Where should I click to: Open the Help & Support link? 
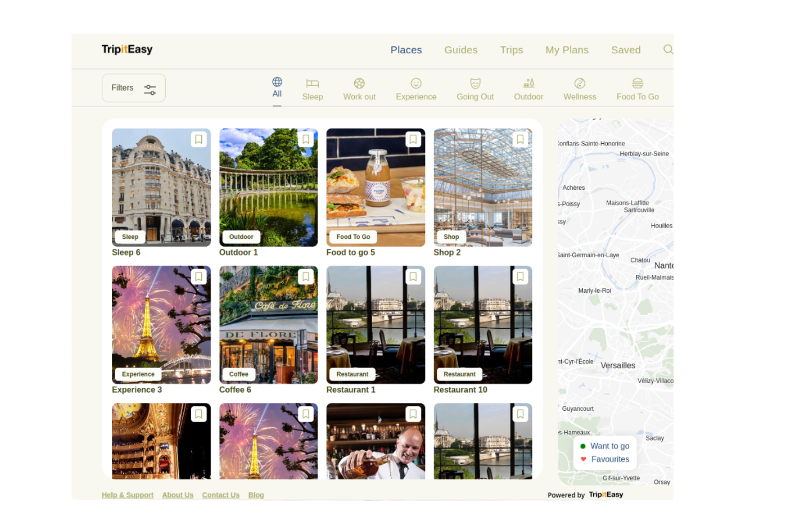pyautogui.click(x=128, y=495)
